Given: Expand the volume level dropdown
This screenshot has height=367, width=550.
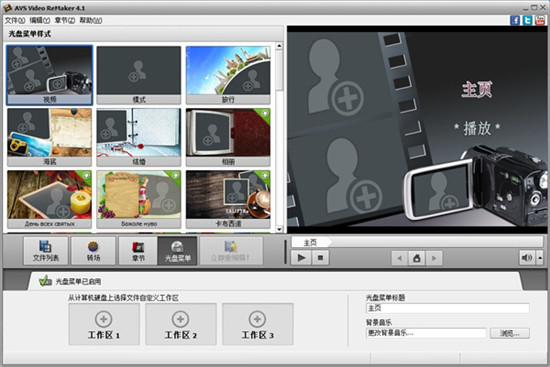Looking at the screenshot, I should pyautogui.click(x=540, y=258).
